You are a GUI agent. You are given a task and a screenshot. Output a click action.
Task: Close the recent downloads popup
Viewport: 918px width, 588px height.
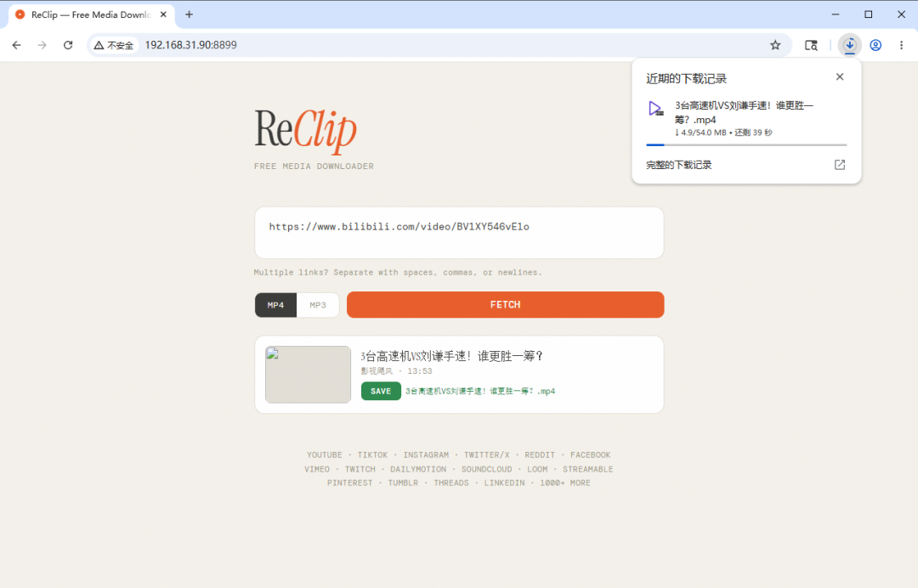tap(840, 76)
